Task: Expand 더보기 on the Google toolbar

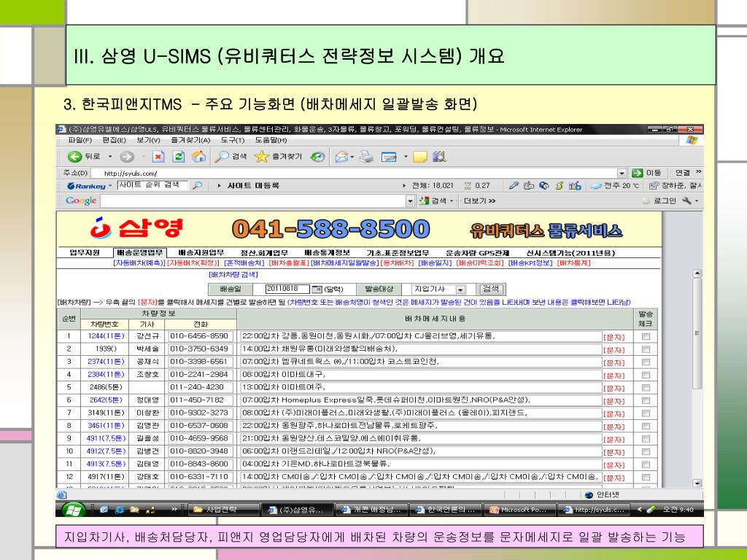Action: coord(480,201)
